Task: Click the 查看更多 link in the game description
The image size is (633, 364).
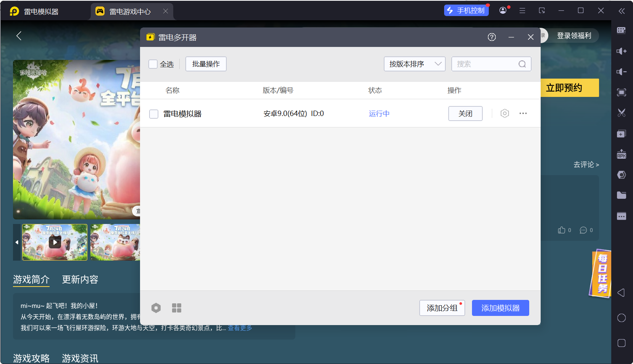Action: pyautogui.click(x=240, y=328)
